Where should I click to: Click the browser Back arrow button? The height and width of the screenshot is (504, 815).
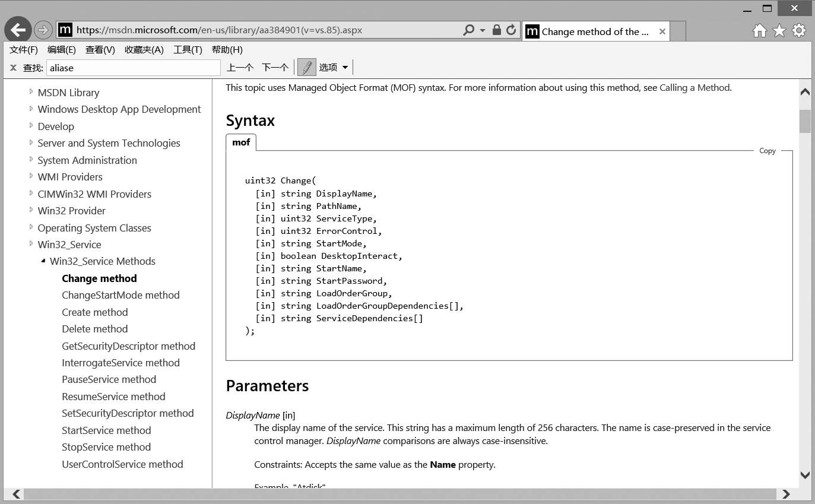click(18, 30)
